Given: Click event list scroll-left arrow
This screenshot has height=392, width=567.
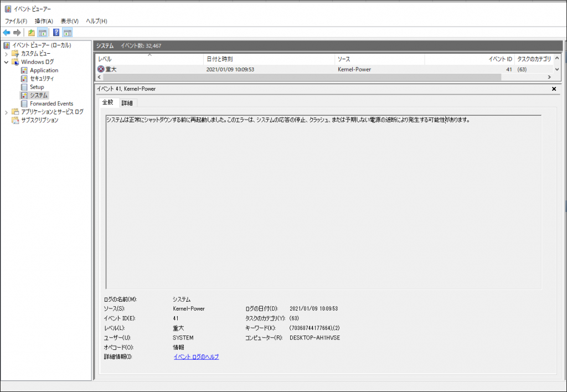Looking at the screenshot, I should pos(100,77).
